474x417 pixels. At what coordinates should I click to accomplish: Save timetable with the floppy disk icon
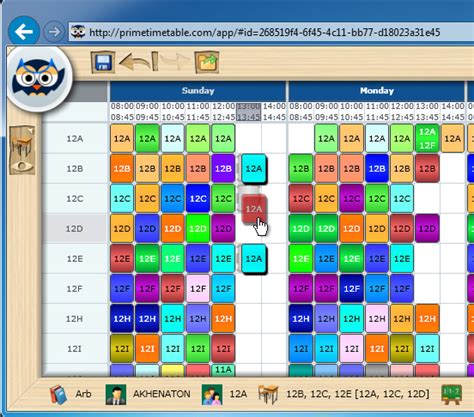[x=103, y=62]
